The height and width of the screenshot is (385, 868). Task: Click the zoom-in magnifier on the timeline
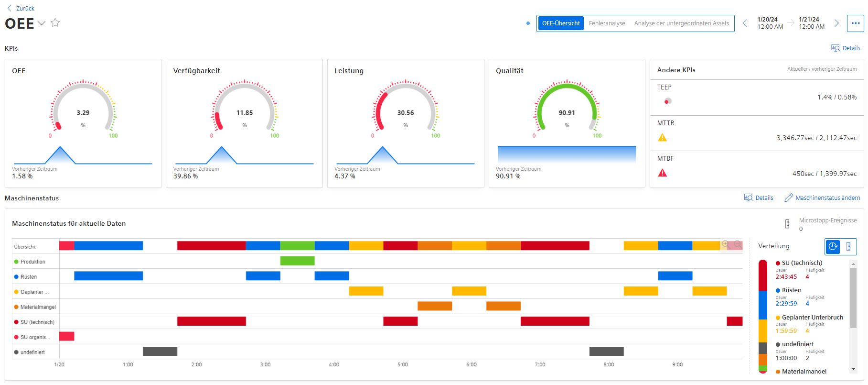coord(726,244)
